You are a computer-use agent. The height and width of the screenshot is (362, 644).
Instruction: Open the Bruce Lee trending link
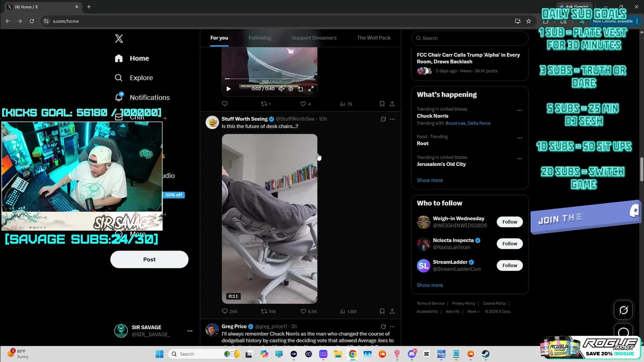[x=455, y=123]
